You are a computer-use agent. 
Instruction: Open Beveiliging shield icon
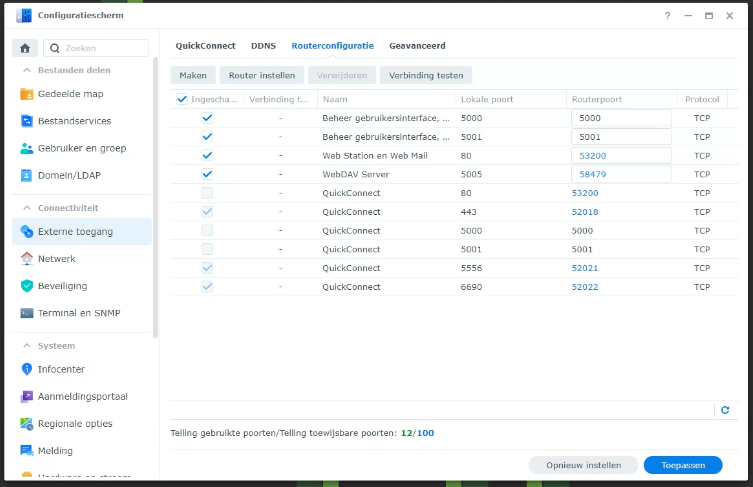[x=26, y=286]
